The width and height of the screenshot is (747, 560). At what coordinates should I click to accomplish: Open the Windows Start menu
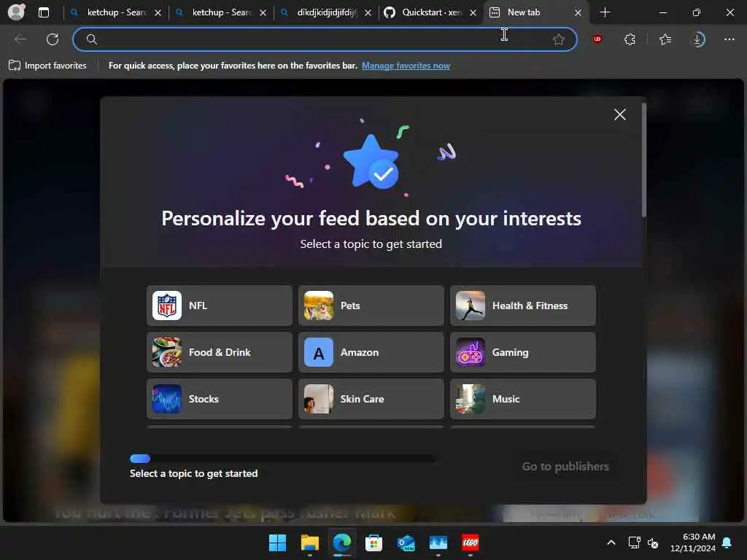click(x=277, y=542)
